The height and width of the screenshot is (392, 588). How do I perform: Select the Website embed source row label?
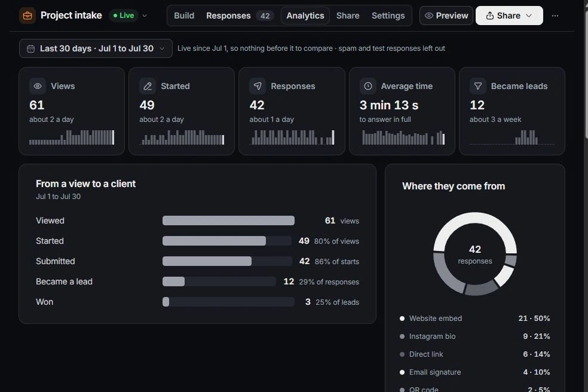(x=436, y=318)
